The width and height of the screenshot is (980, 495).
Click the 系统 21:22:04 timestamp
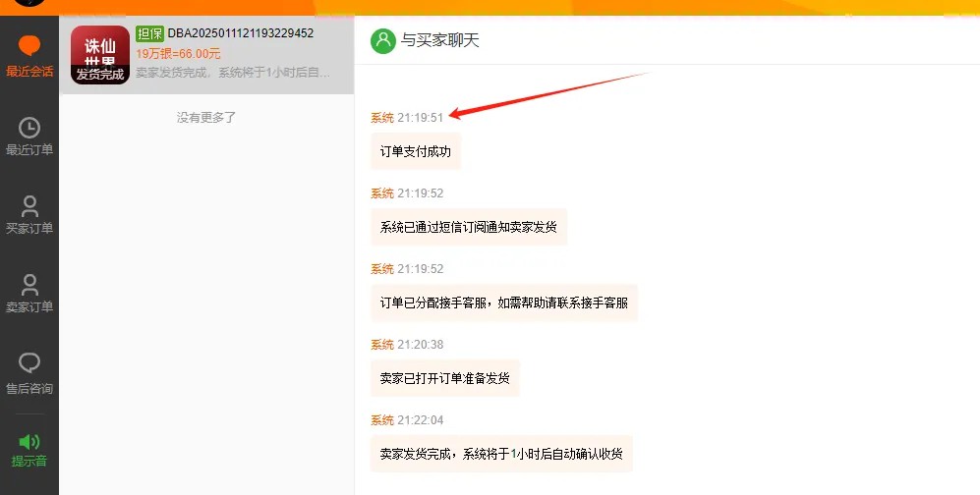tap(407, 420)
